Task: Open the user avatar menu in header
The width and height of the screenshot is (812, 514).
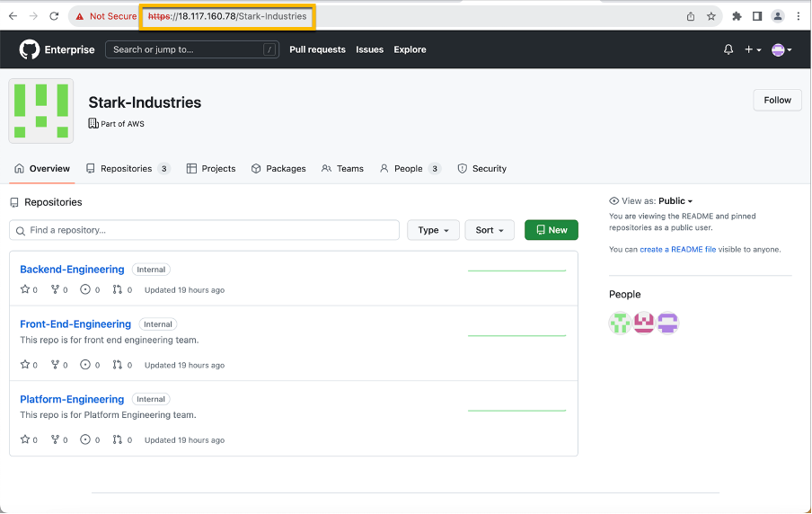Action: pos(781,49)
